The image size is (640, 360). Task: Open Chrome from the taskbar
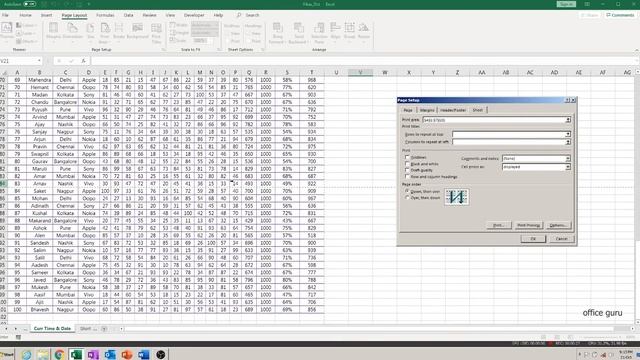59,354
